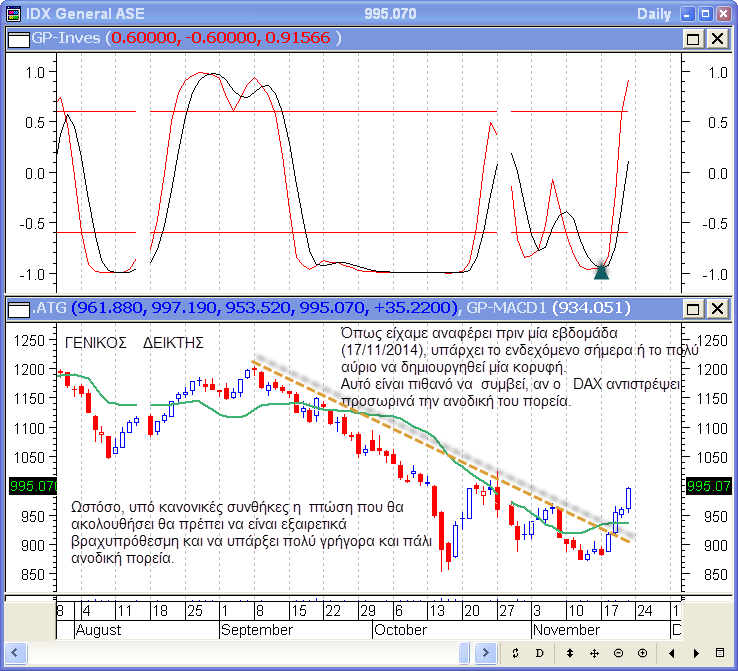
Task: Select the teal triangle marker on indicator
Action: (x=601, y=271)
